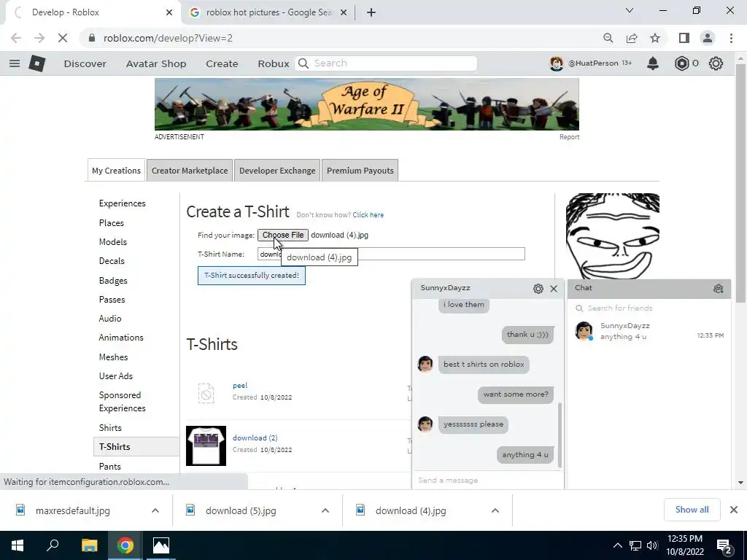Select Decals in the sidebar
The image size is (747, 560).
coord(112,261)
